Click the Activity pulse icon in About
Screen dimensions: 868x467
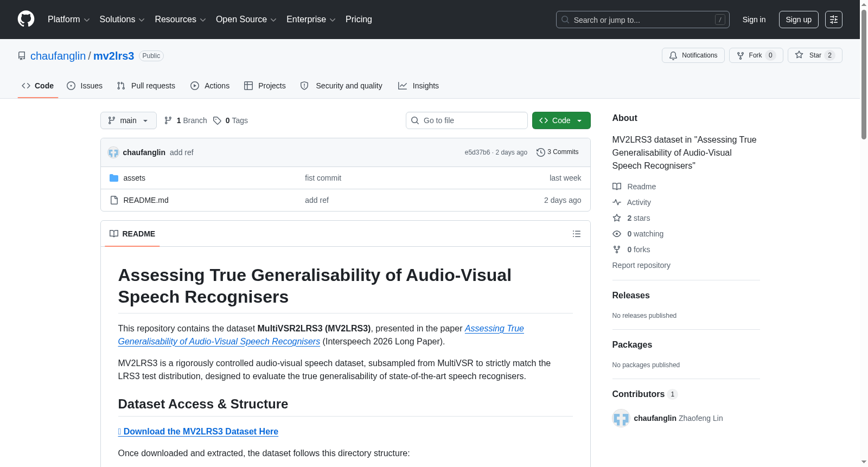coord(617,202)
